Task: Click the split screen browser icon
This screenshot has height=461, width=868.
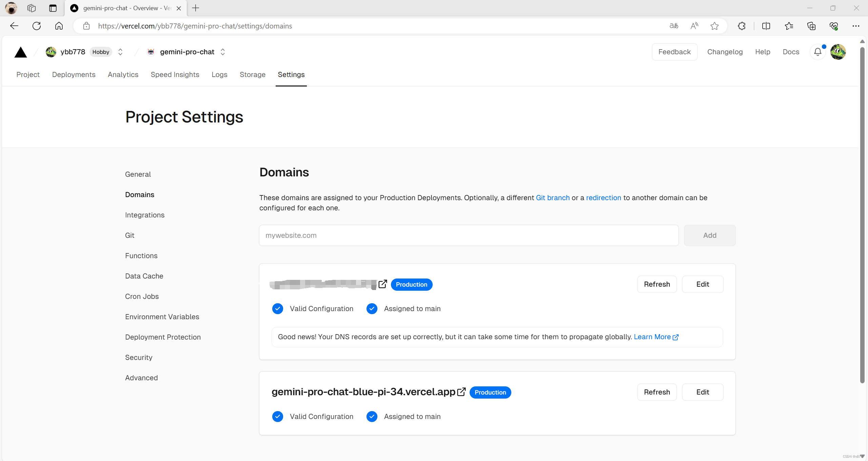Action: click(x=766, y=26)
